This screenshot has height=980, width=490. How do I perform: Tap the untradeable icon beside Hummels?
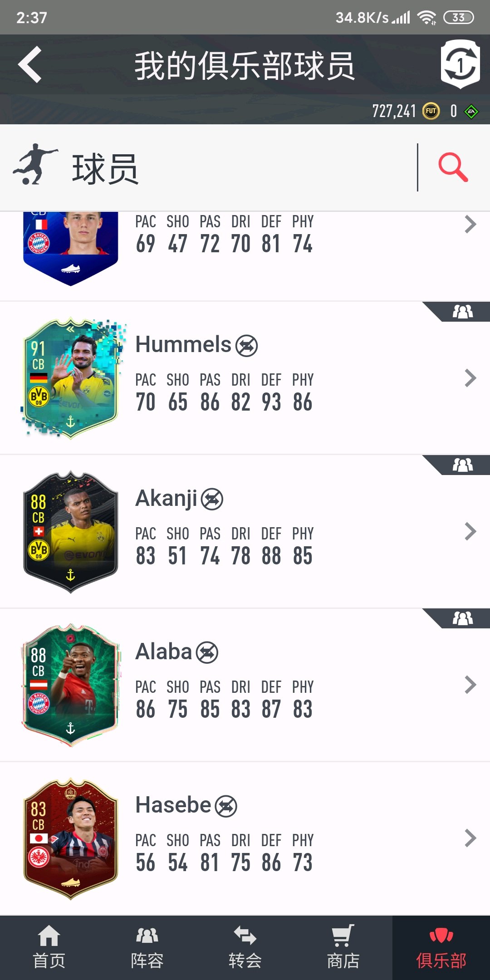[247, 346]
